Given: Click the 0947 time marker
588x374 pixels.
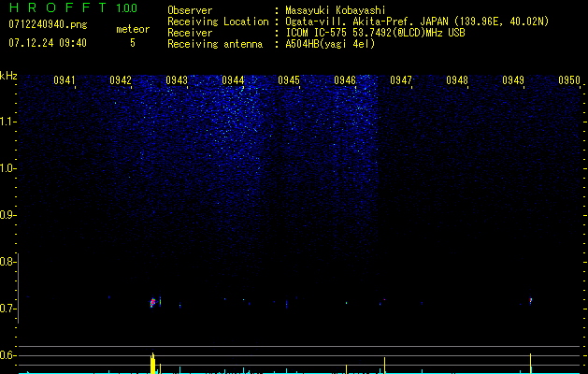Looking at the screenshot, I should [x=401, y=80].
